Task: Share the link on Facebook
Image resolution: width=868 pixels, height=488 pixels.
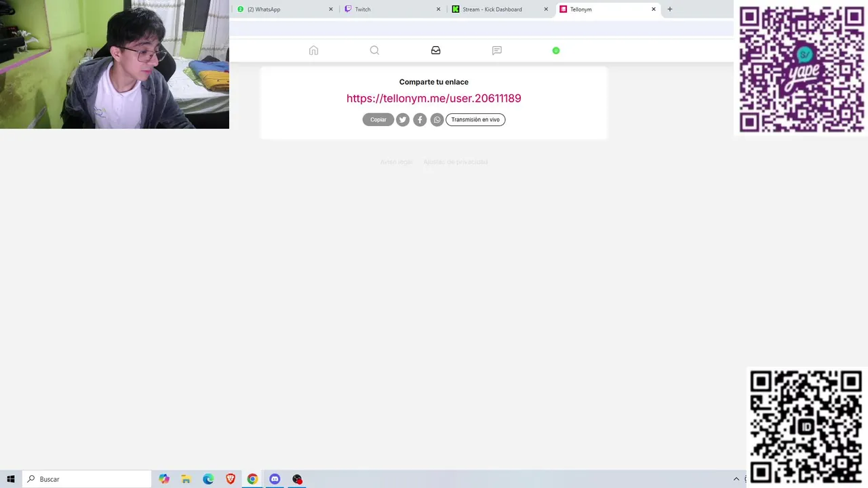Action: click(420, 119)
